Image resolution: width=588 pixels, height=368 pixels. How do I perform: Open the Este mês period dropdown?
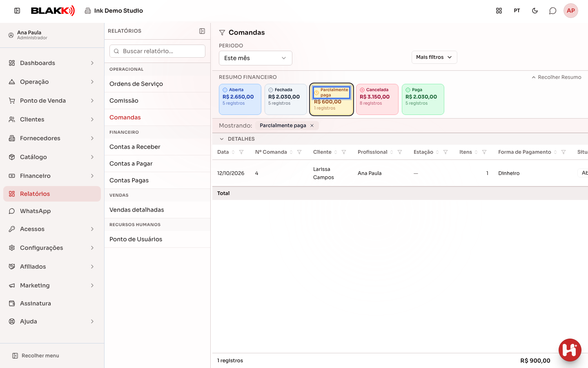pos(256,58)
